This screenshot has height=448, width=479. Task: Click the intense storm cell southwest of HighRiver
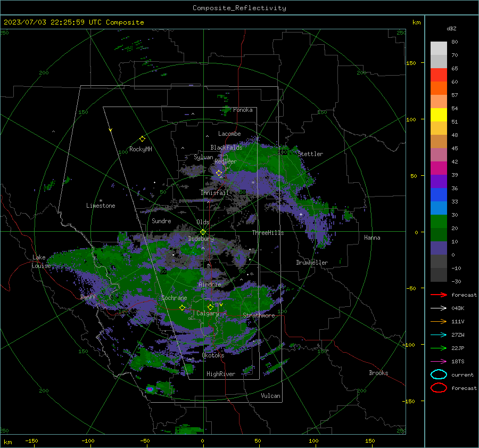(x=150, y=389)
